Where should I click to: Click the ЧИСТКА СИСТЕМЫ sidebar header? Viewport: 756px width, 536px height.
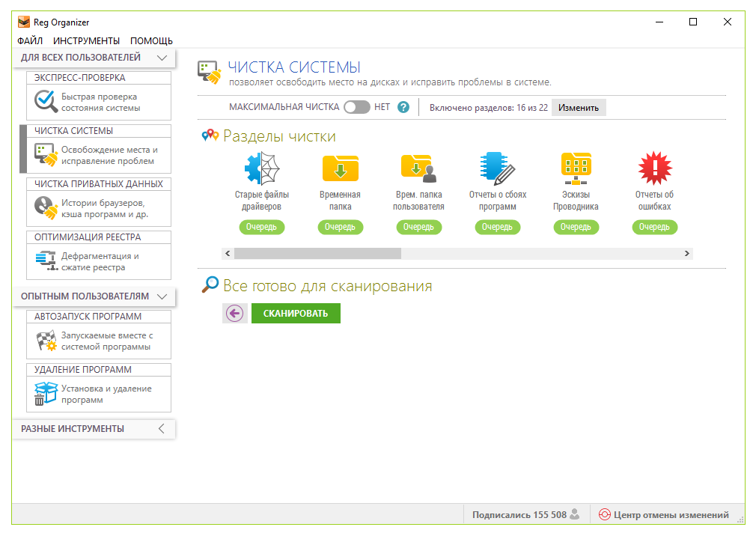[99, 131]
